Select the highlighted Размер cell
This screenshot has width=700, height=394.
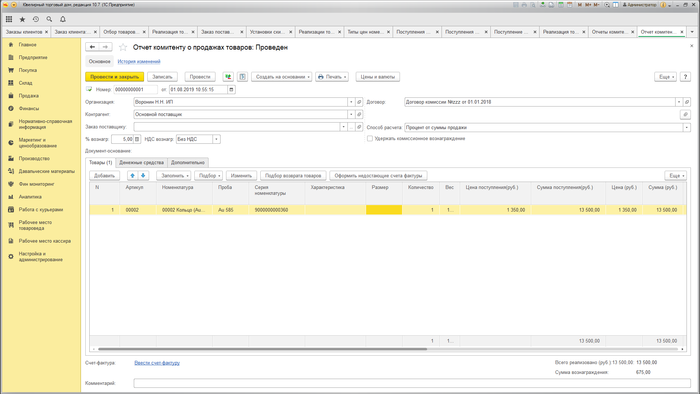[x=384, y=210]
